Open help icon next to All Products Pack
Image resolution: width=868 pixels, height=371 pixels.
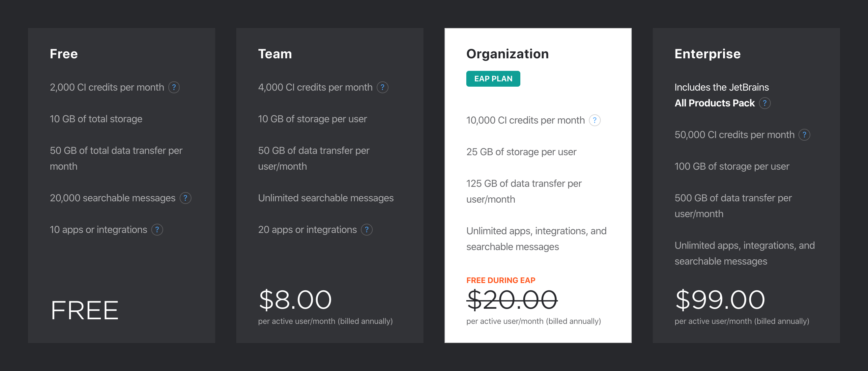click(765, 103)
